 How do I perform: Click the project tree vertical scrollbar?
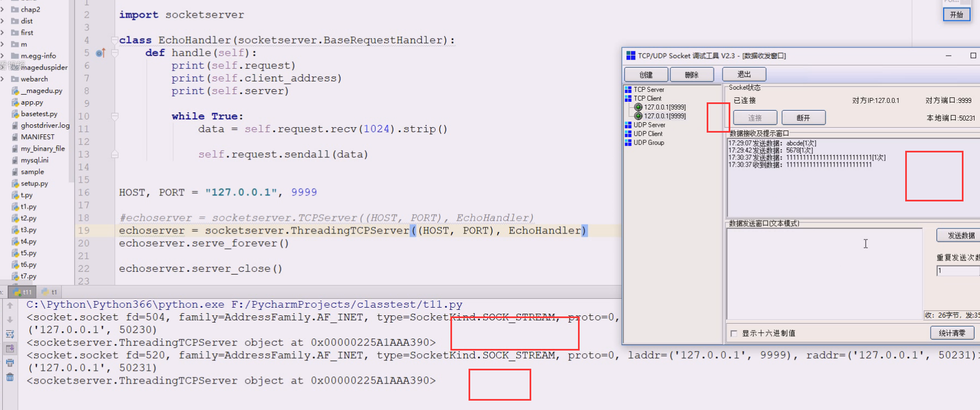tap(71, 91)
